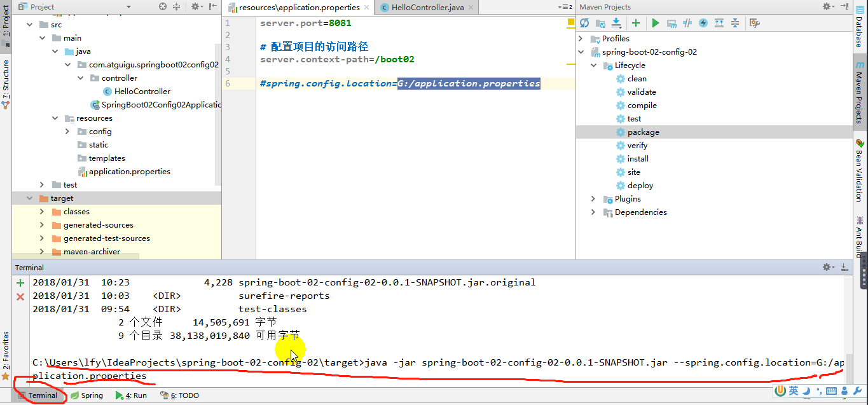Open Bean Validation side panel
868x405 pixels.
(x=860, y=171)
